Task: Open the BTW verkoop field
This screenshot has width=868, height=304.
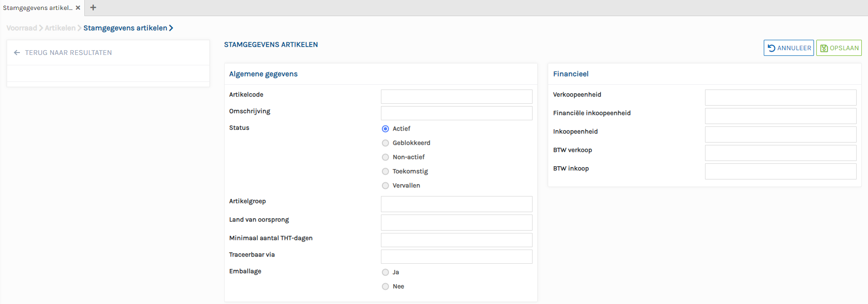Action: (780, 153)
